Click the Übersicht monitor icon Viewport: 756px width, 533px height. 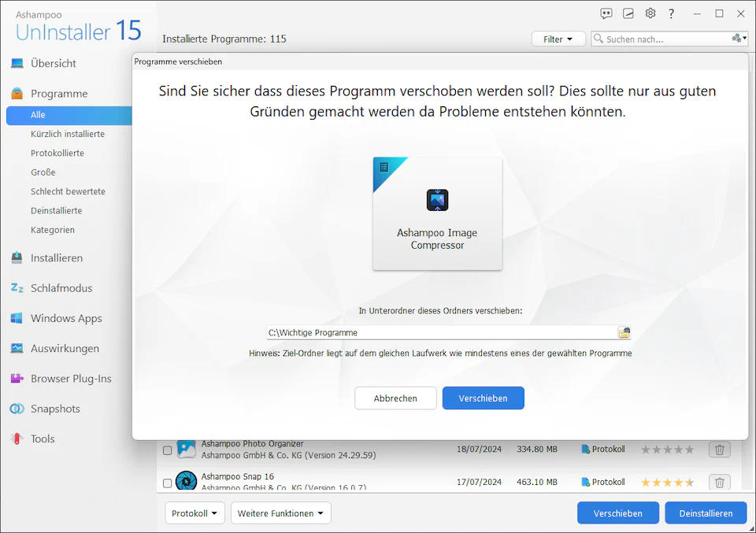pos(17,63)
